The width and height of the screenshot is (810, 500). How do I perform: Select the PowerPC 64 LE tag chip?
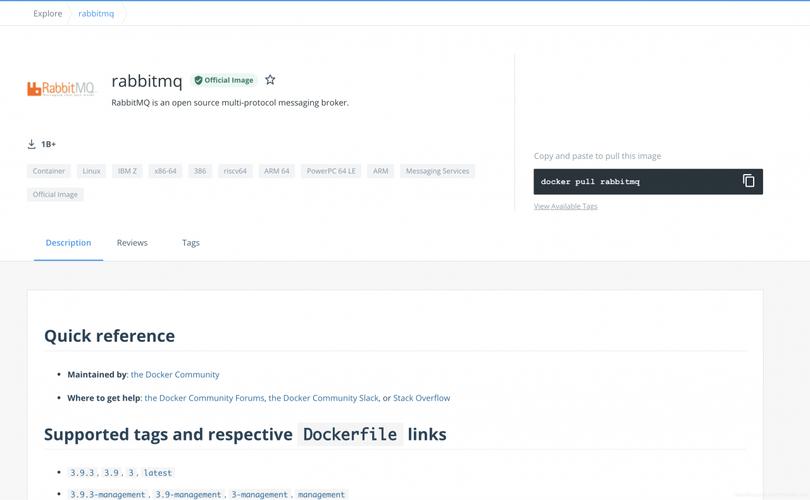point(331,171)
